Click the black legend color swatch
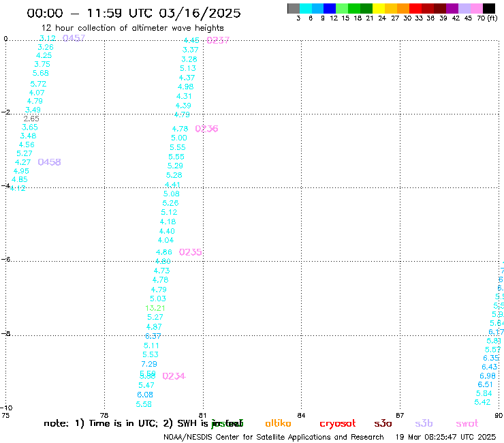 488,9
